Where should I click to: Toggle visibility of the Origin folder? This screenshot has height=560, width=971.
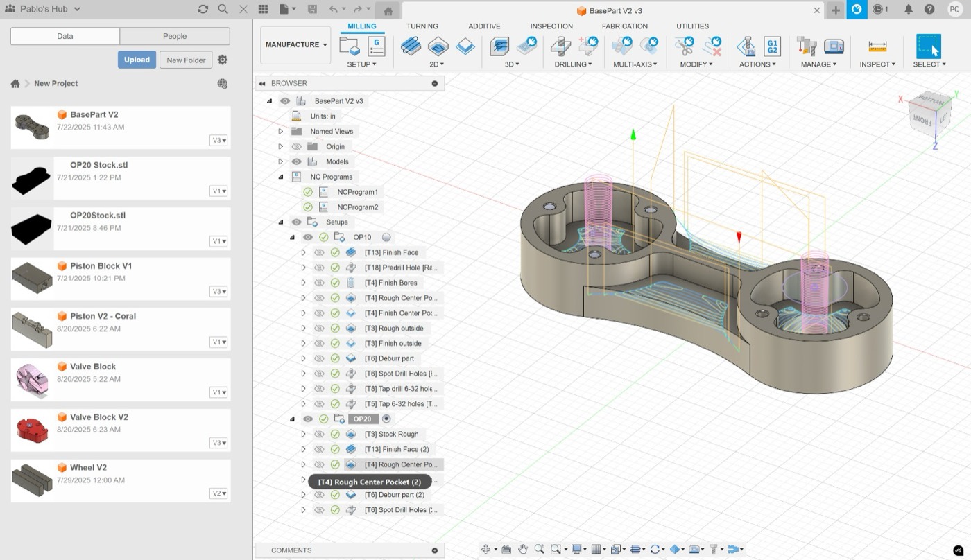(x=296, y=146)
